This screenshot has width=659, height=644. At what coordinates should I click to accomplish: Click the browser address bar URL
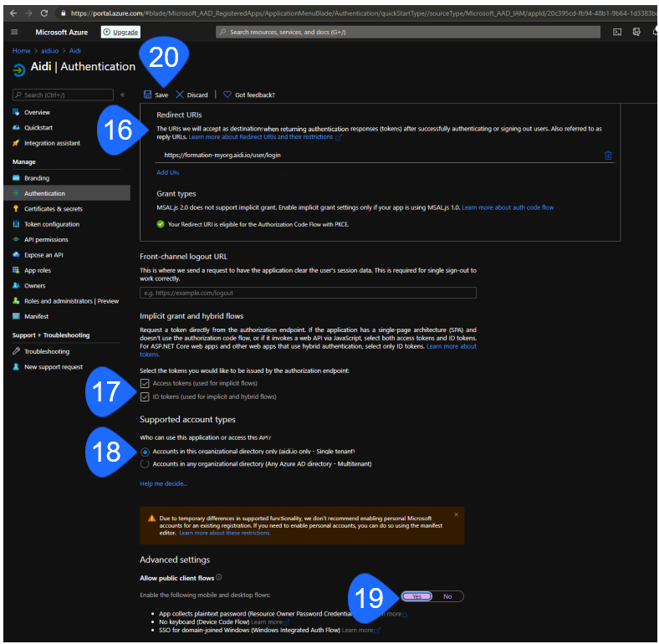pos(361,13)
